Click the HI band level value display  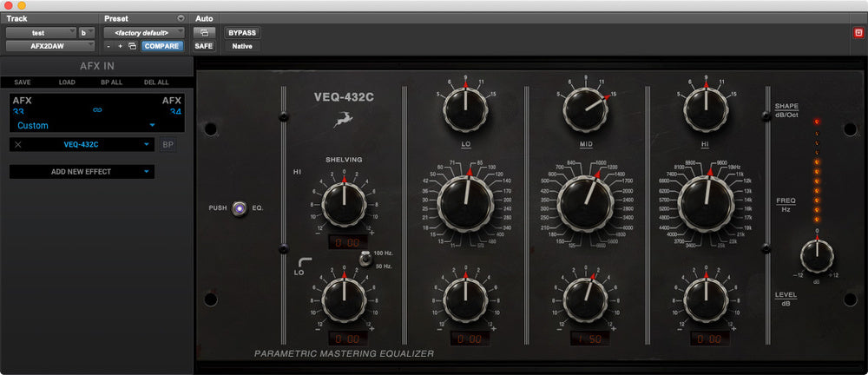(x=710, y=339)
